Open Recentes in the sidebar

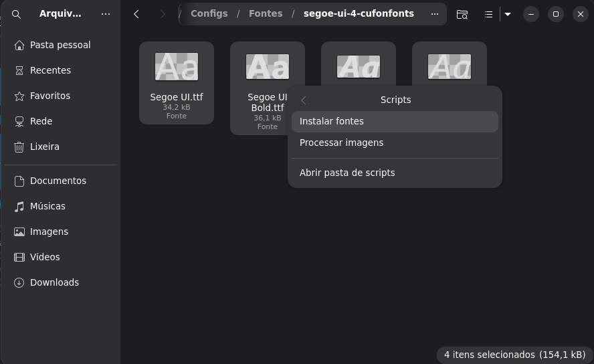point(50,70)
